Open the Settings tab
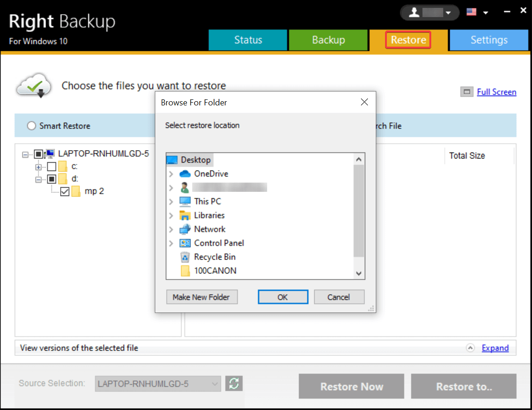532x410 pixels. pyautogui.click(x=489, y=40)
